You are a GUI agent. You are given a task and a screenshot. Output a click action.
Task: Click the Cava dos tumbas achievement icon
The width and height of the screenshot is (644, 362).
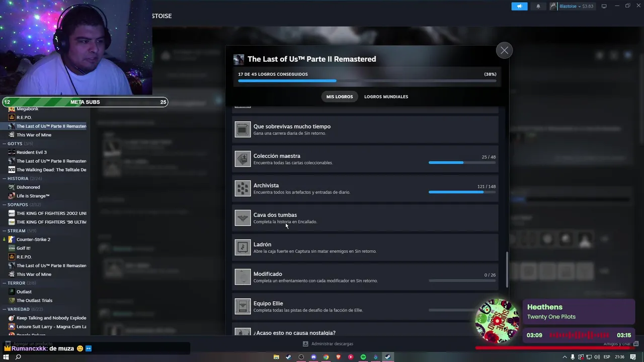click(x=243, y=218)
